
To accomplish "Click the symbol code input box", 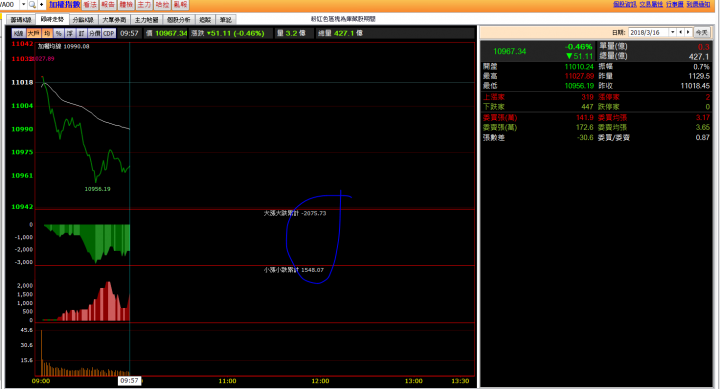I will pyautogui.click(x=9, y=5).
